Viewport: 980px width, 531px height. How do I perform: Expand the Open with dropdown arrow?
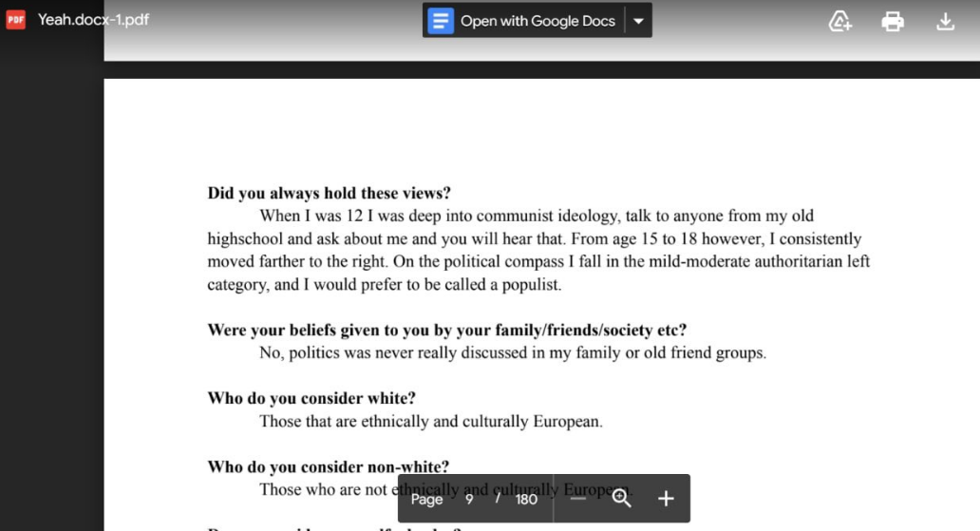pos(638,21)
